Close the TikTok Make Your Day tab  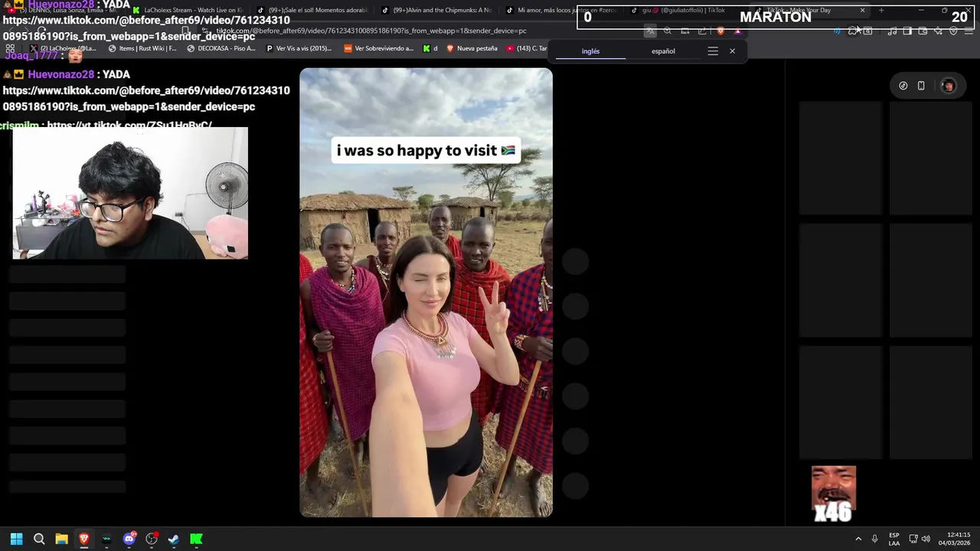pyautogui.click(x=862, y=11)
